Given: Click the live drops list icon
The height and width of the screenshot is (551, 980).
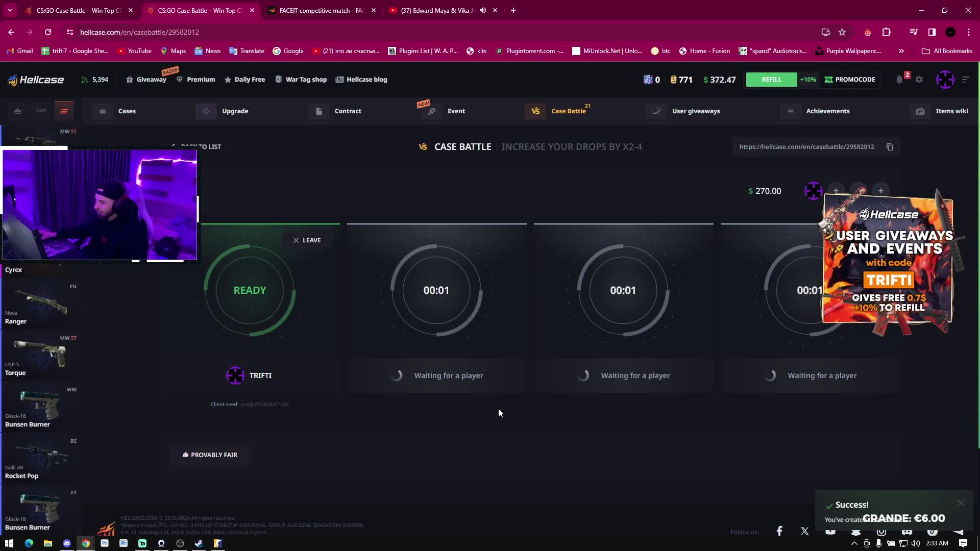Looking at the screenshot, I should tap(64, 111).
